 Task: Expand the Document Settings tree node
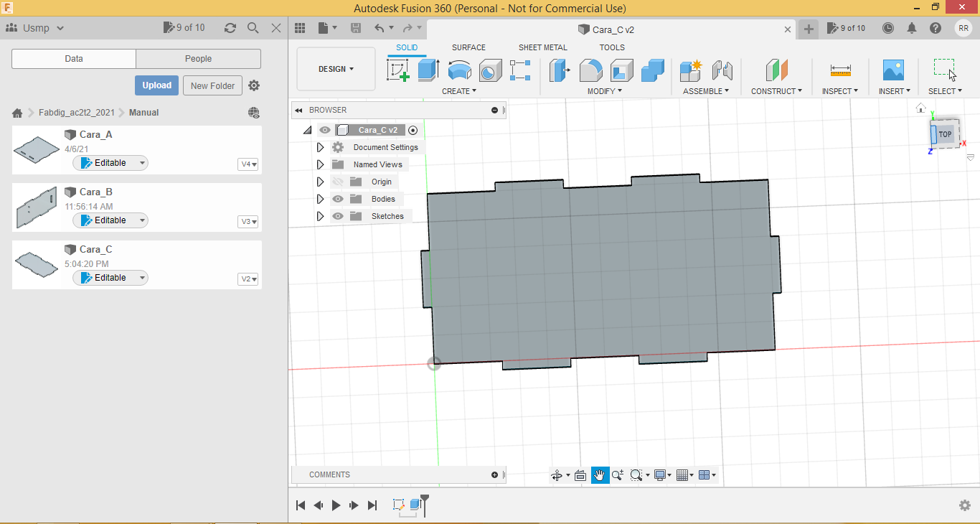[321, 147]
